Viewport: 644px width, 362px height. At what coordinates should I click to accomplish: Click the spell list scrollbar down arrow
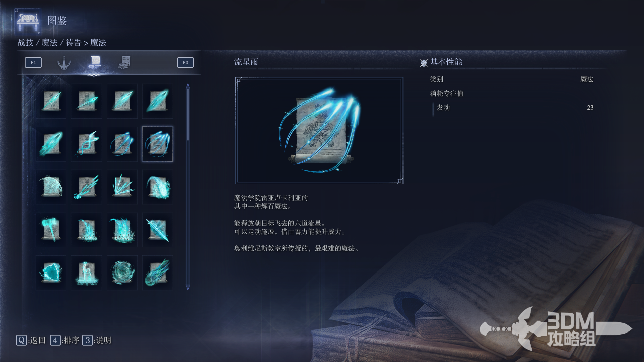coord(188,287)
